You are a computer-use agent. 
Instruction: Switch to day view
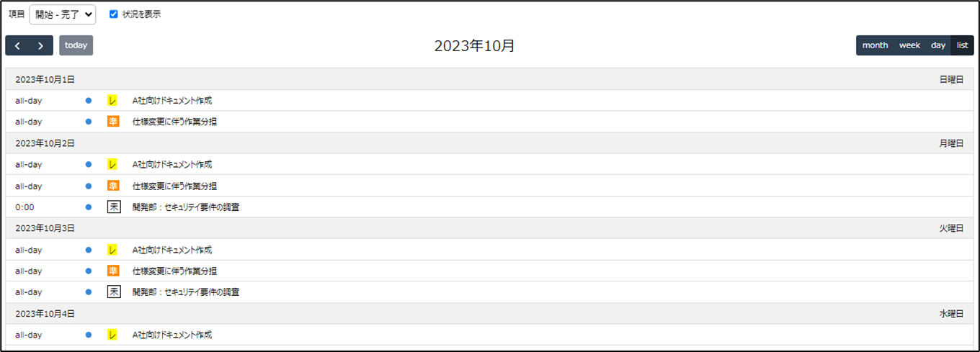click(x=938, y=45)
